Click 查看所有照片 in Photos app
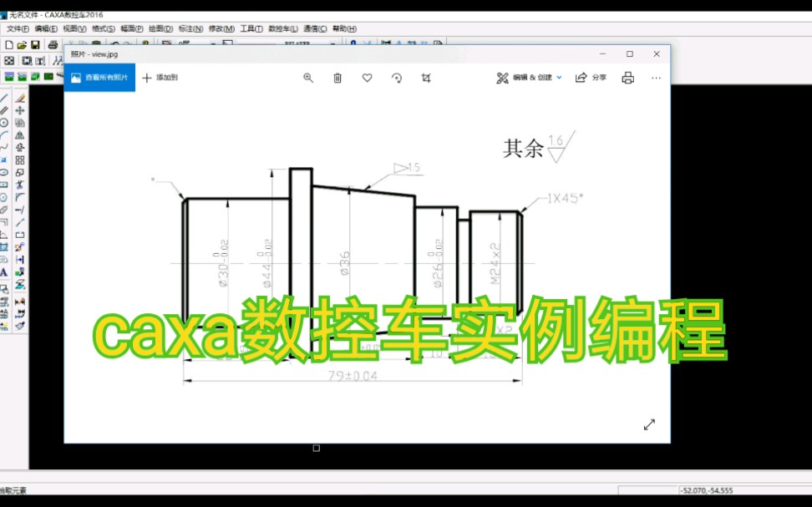This screenshot has width=812, height=507. point(99,78)
